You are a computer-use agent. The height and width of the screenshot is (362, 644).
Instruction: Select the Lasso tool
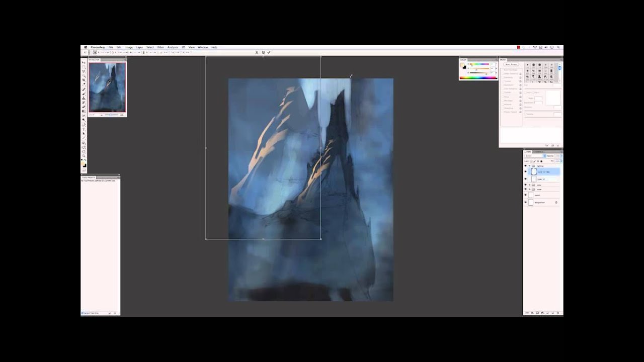coord(84,71)
